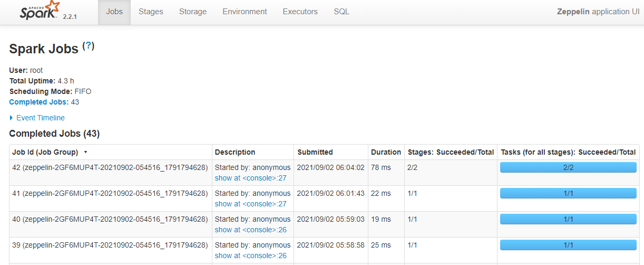The height and width of the screenshot is (265, 644).
Task: Click the Zeppelin application UI label
Action: (x=598, y=12)
